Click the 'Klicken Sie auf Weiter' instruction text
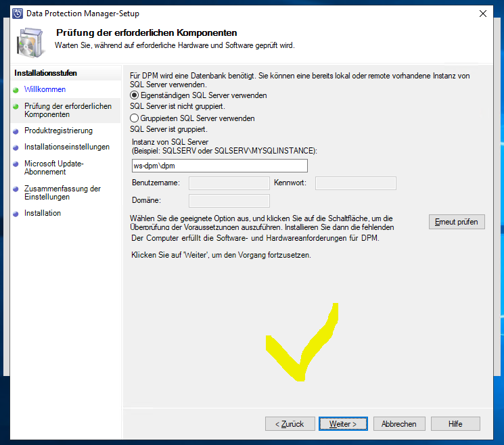Screen dimensions: 504x445 click(221, 255)
